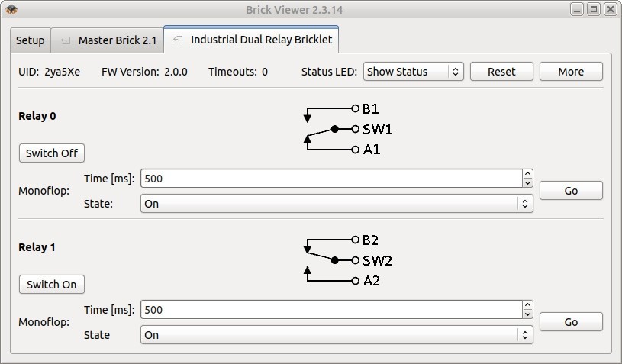
Task: Click the Brick Viewer app icon in title bar
Action: pyautogui.click(x=11, y=9)
